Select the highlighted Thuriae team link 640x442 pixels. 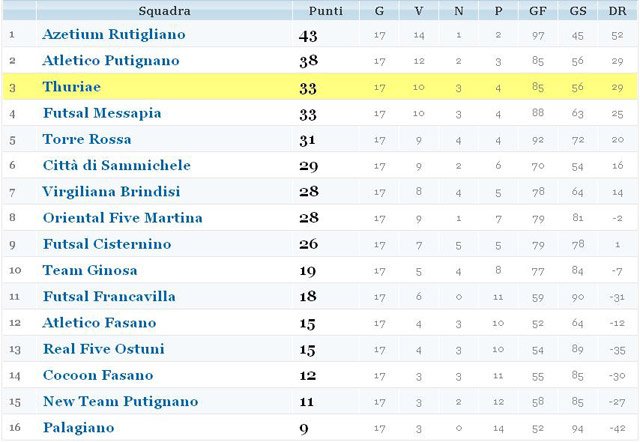[x=72, y=87]
